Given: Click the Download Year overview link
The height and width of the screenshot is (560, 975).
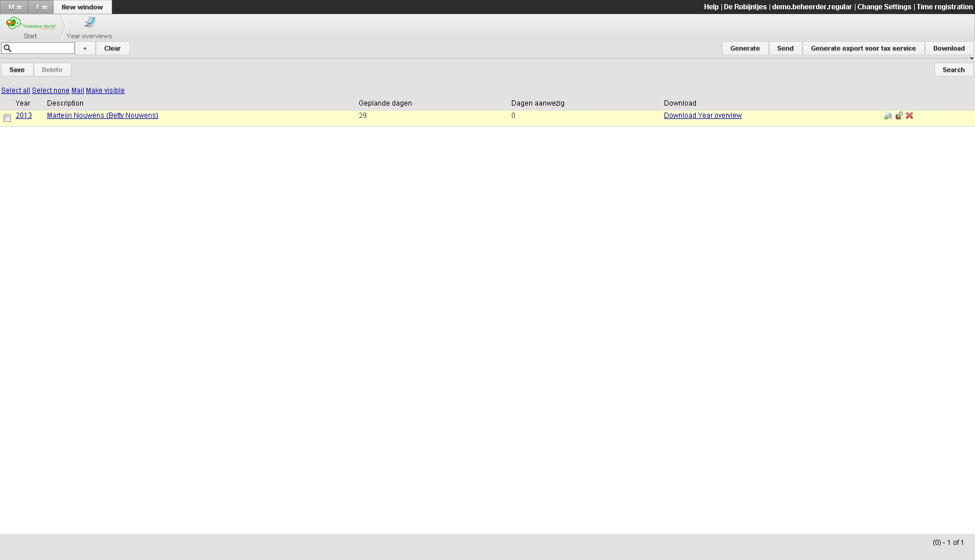Looking at the screenshot, I should click(x=702, y=115).
